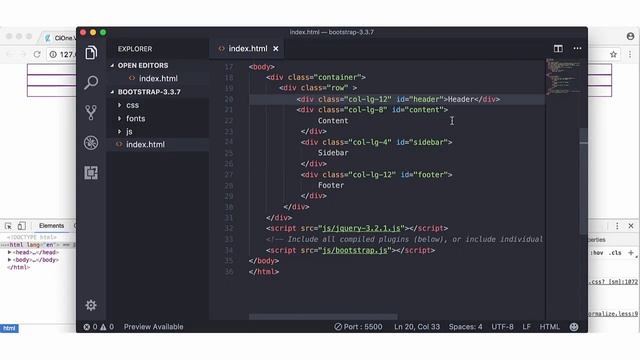This screenshot has width=640, height=360.
Task: Click the EXPLORER panel title
Action: pos(135,49)
